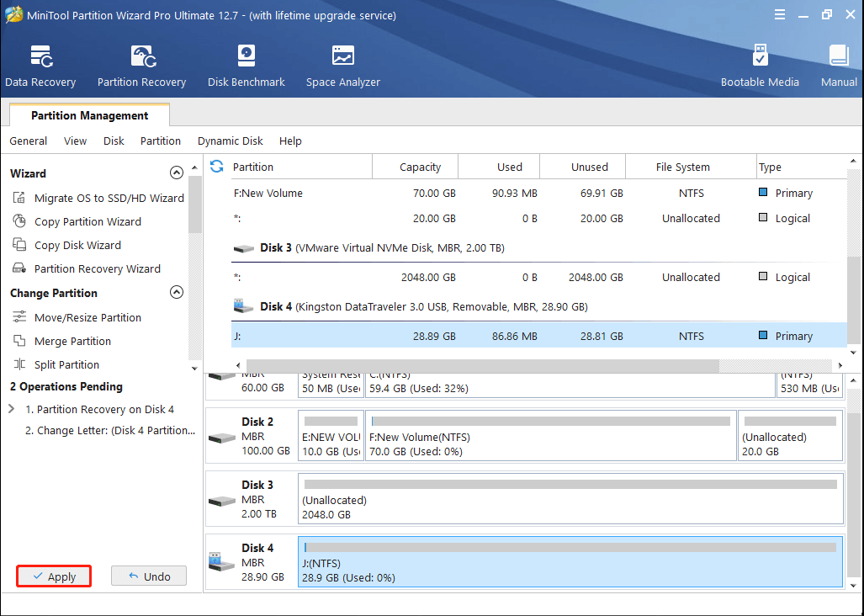
Task: Apply the pending operations
Action: pyautogui.click(x=53, y=576)
